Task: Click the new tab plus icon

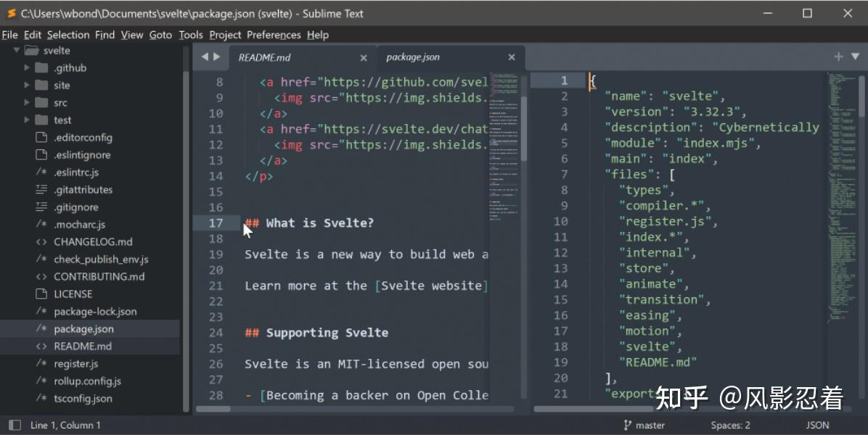Action: tap(838, 57)
